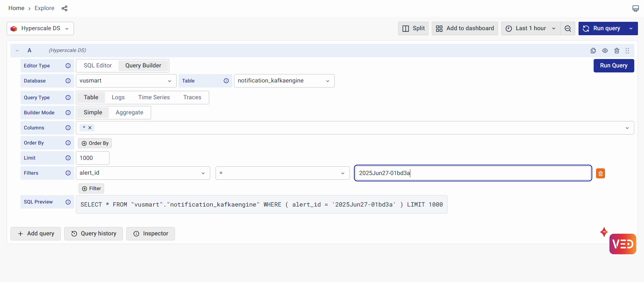Screen dimensions: 644x282
Task: Open the VED assistant widget
Action: pyautogui.click(x=623, y=244)
